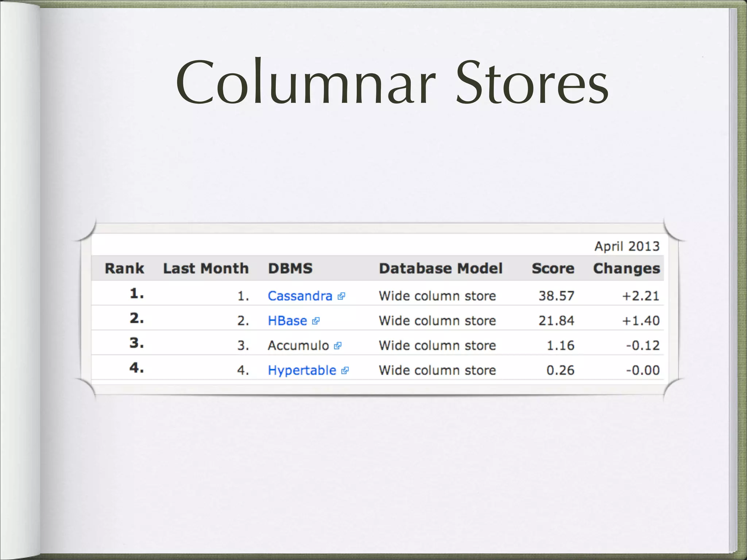Click the Score column header
This screenshot has height=560, width=747.
(553, 268)
